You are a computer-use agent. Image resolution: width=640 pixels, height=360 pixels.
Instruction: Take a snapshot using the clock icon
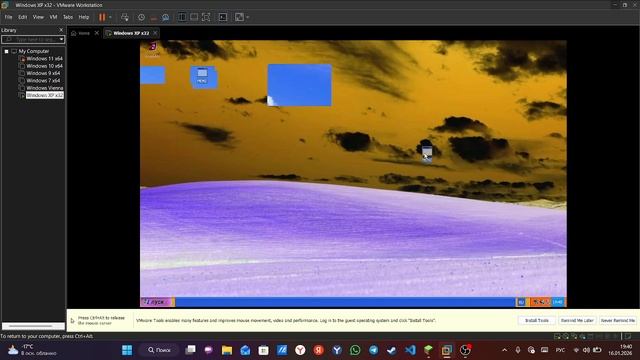pos(141,17)
